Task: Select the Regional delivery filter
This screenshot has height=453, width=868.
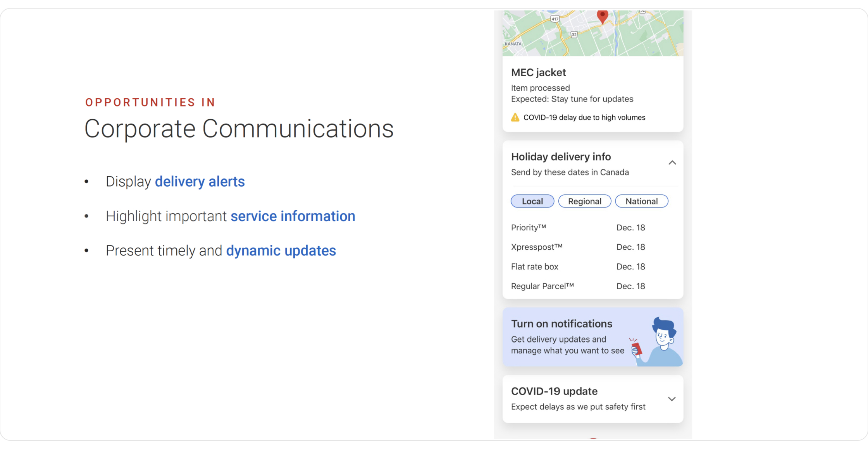Action: [584, 201]
